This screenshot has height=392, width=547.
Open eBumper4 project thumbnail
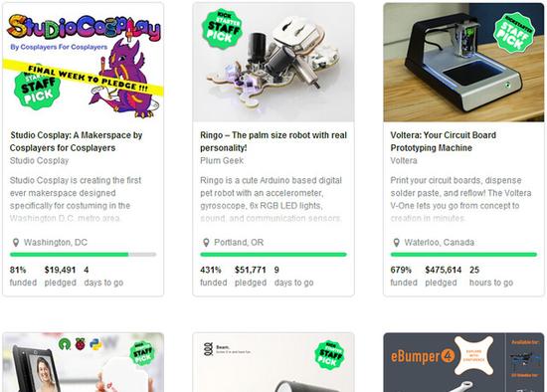463,362
